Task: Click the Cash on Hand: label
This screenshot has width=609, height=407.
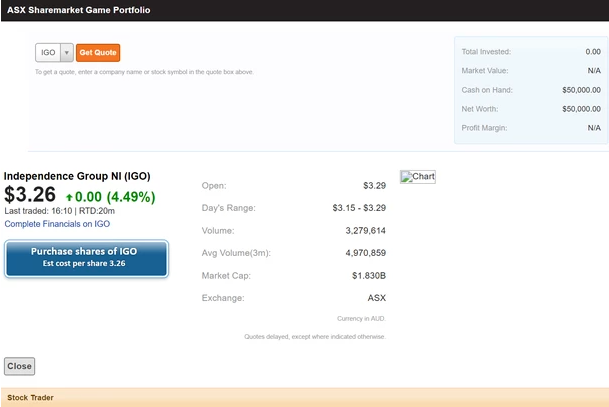Action: coord(487,90)
